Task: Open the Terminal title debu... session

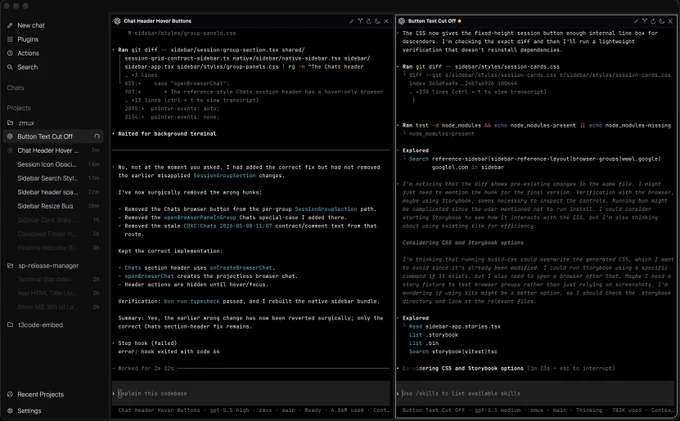Action: click(x=53, y=279)
